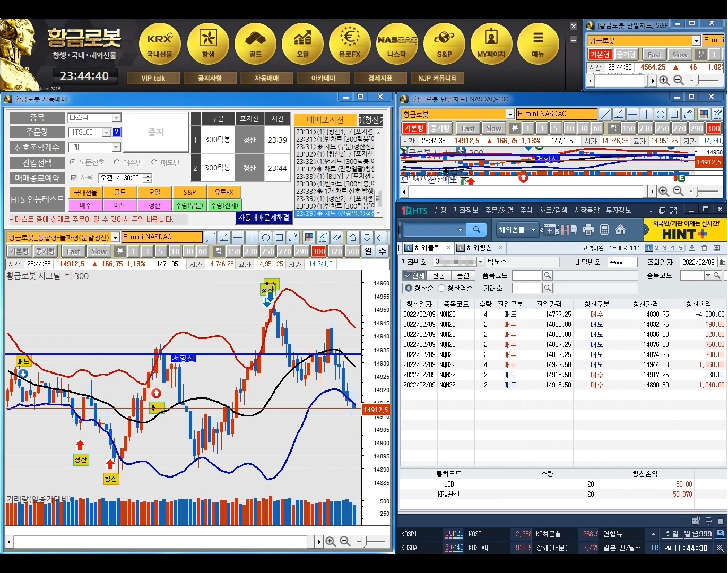This screenshot has width=728, height=573.
Task: Click home icon in 1Q HTS toolbar
Action: [620, 230]
